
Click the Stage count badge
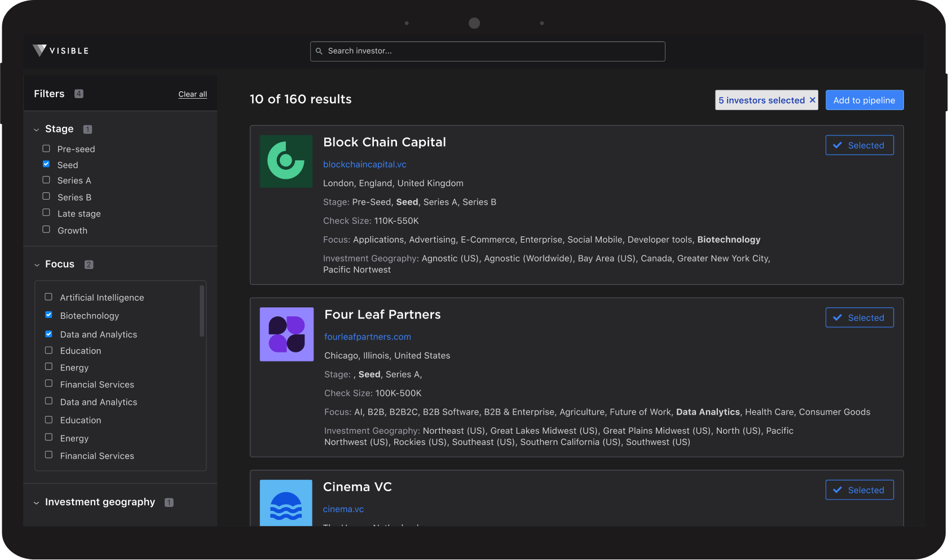click(x=87, y=129)
